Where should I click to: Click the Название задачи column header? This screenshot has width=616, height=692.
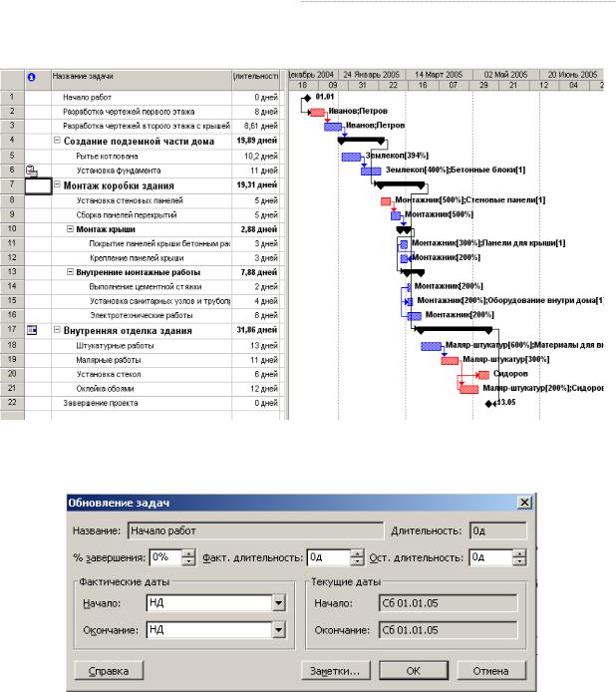point(142,80)
